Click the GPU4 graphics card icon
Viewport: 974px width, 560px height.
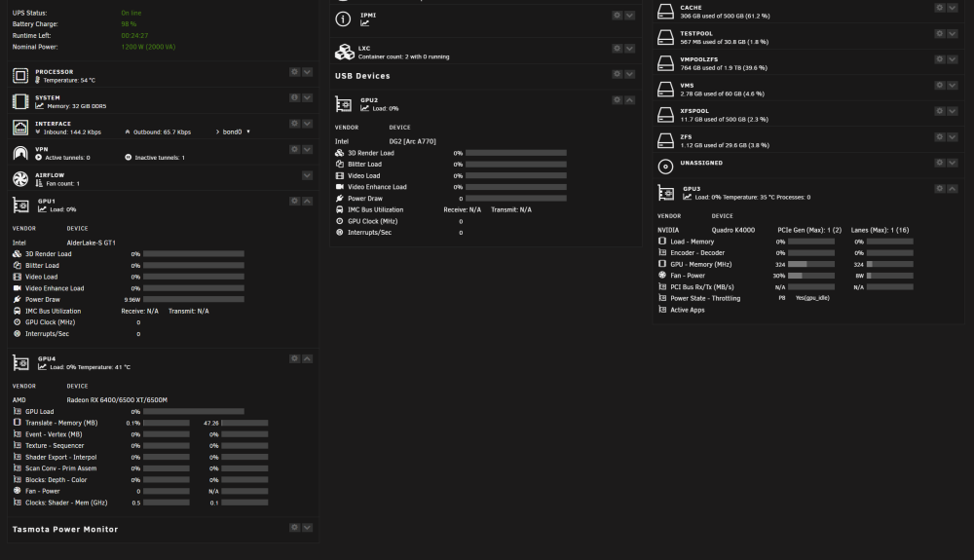point(20,362)
